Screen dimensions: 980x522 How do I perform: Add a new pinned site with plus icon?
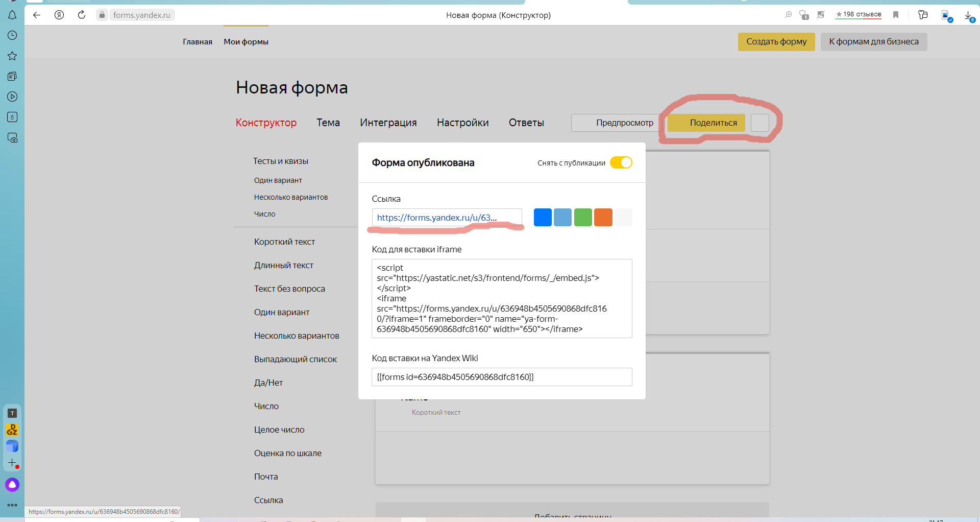(12, 463)
